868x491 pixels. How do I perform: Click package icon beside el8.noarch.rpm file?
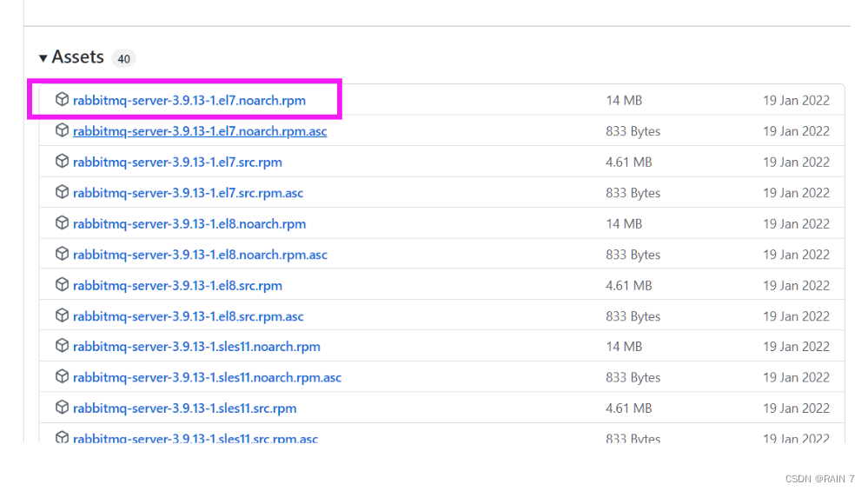tap(62, 223)
